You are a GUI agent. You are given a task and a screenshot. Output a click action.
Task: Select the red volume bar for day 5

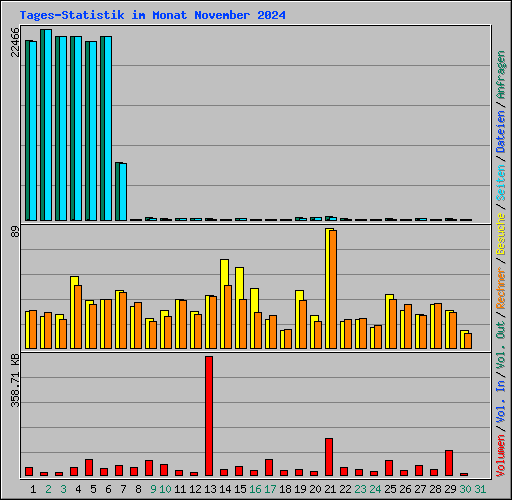click(x=89, y=467)
